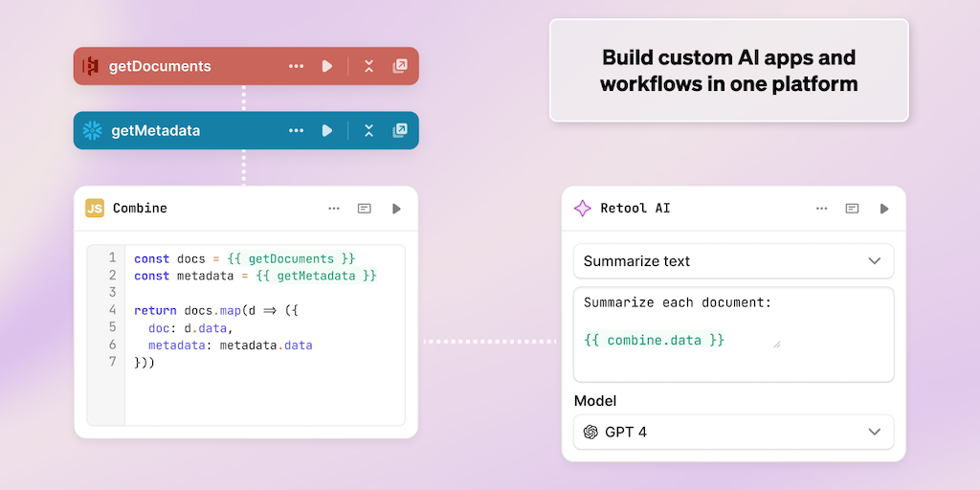Open the Summarize text action dropdown

click(734, 261)
